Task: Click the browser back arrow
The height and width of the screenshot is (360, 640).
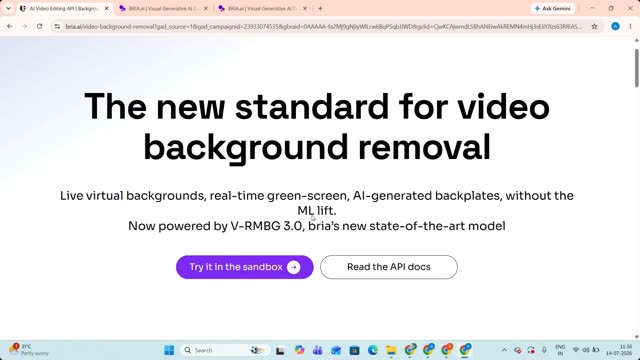Action: 10,27
